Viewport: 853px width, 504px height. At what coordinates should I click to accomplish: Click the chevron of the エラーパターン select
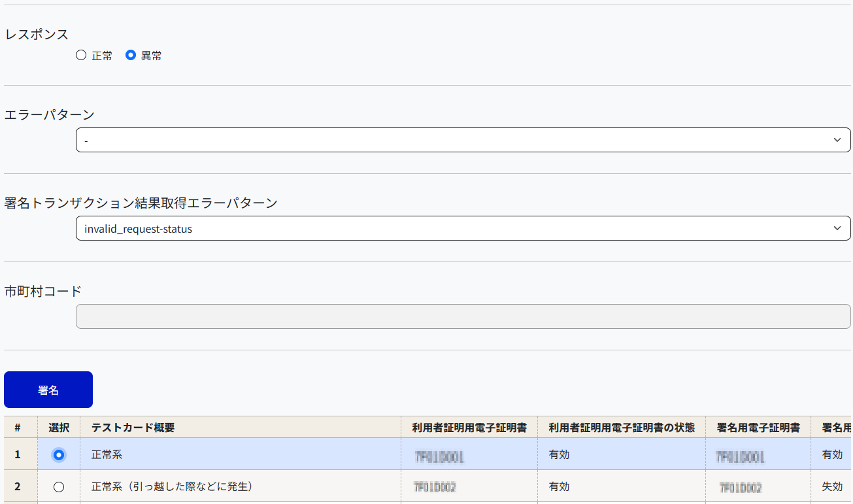pos(837,140)
